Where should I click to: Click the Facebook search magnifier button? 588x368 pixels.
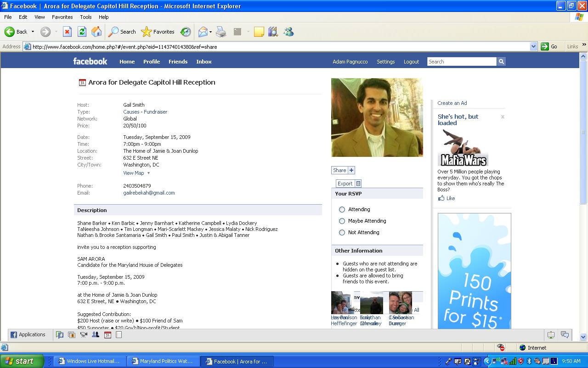coord(501,62)
